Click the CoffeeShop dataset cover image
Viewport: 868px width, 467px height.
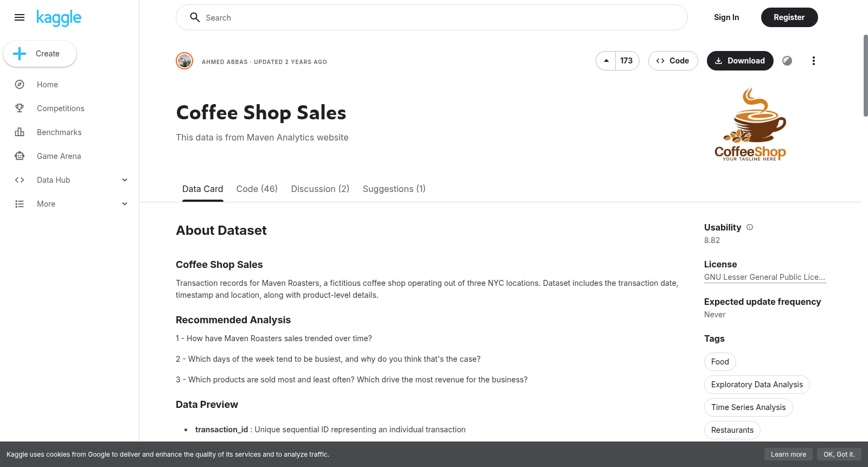pos(750,125)
